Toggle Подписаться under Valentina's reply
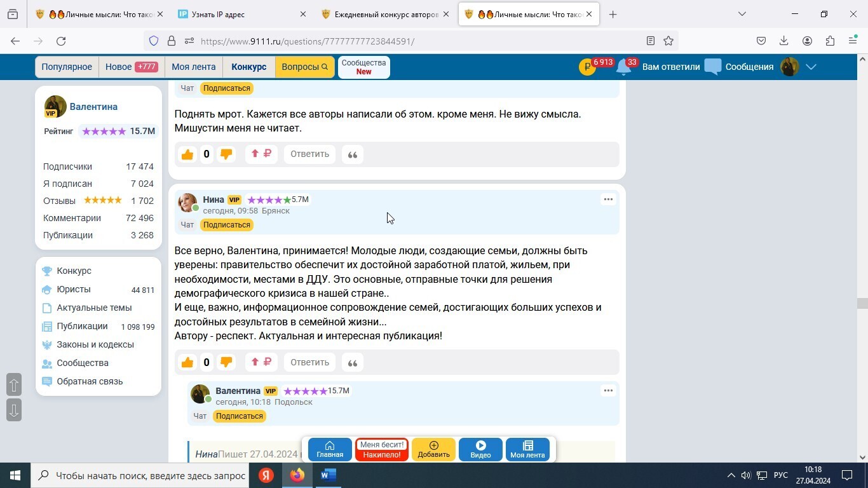868x488 pixels. (x=240, y=416)
